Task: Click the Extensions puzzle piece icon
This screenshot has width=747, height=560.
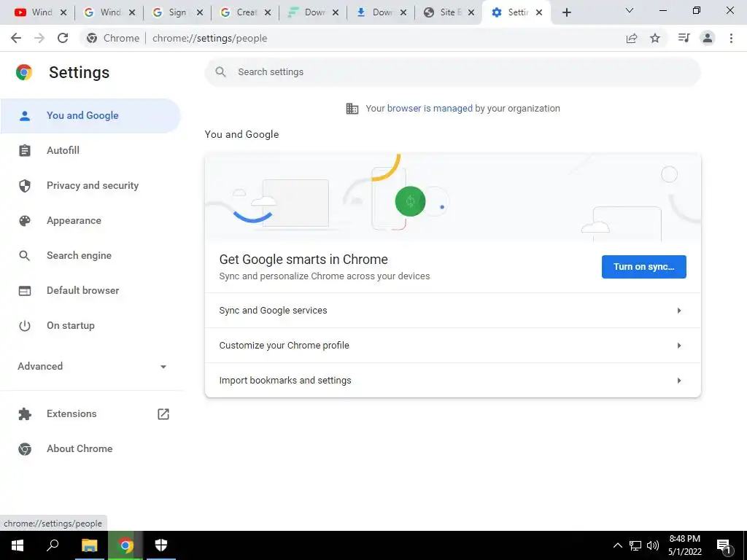Action: click(24, 414)
